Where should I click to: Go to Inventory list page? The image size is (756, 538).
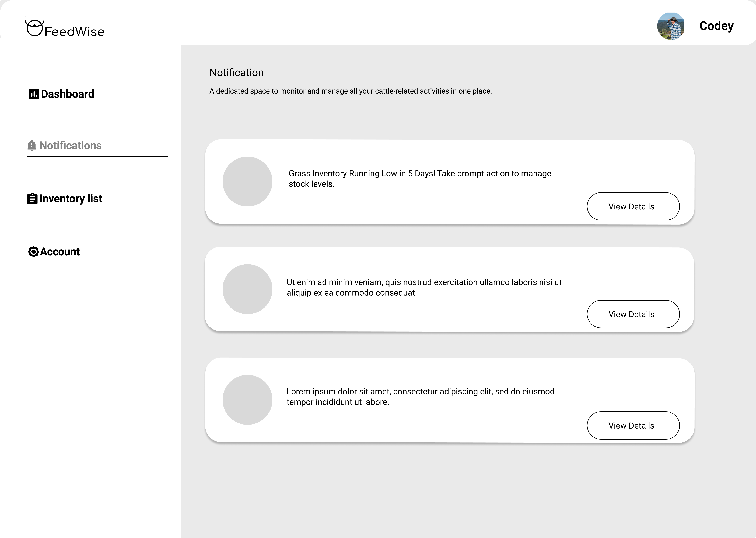pyautogui.click(x=65, y=199)
